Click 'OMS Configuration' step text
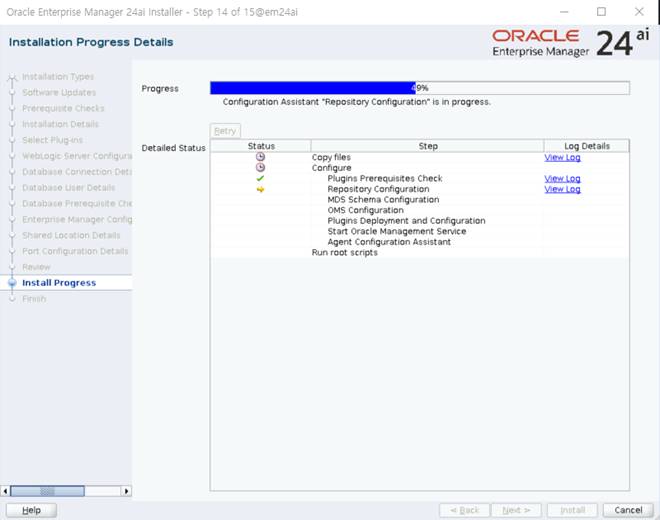The width and height of the screenshot is (660, 520). (x=365, y=210)
